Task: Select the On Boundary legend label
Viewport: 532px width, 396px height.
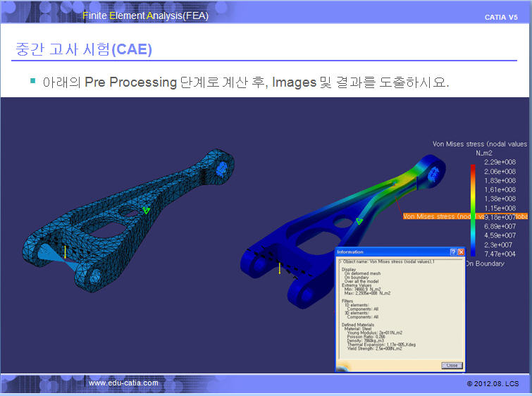Action: [x=485, y=264]
